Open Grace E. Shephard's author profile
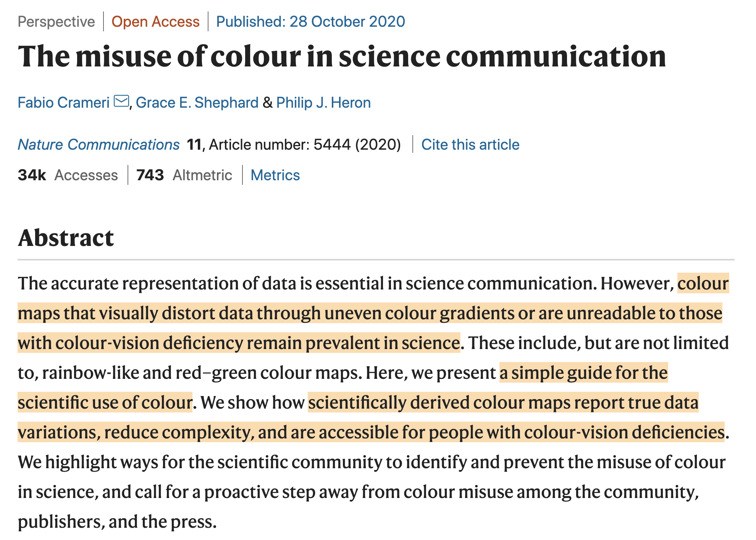 (197, 103)
